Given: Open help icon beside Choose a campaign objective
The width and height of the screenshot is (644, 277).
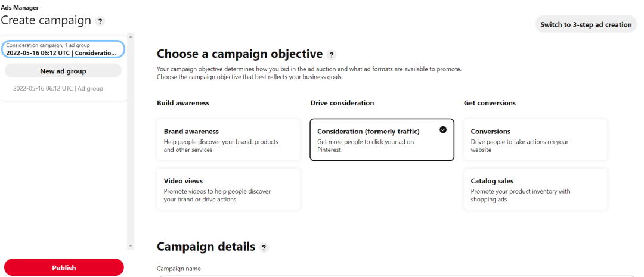Looking at the screenshot, I should 332,55.
